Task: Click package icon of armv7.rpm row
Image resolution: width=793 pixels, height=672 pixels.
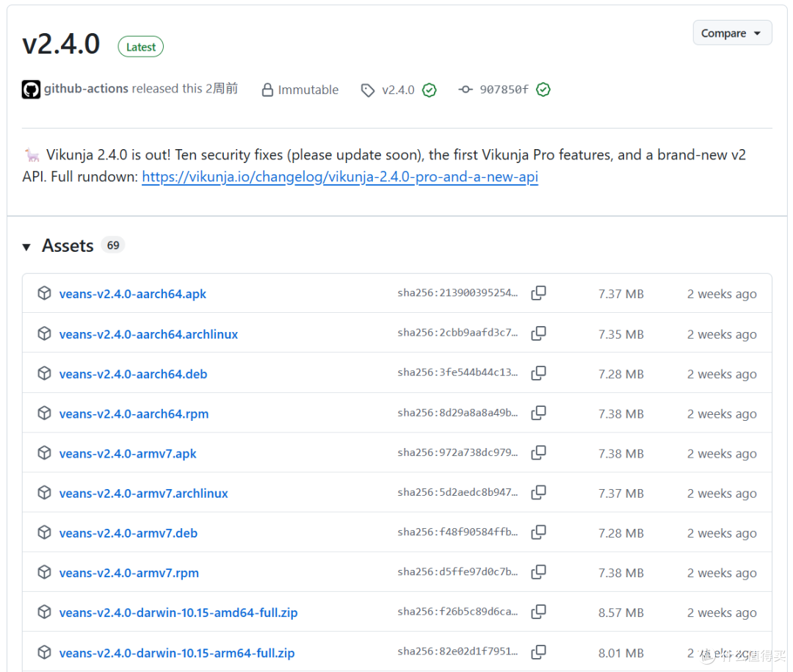Action: point(45,572)
